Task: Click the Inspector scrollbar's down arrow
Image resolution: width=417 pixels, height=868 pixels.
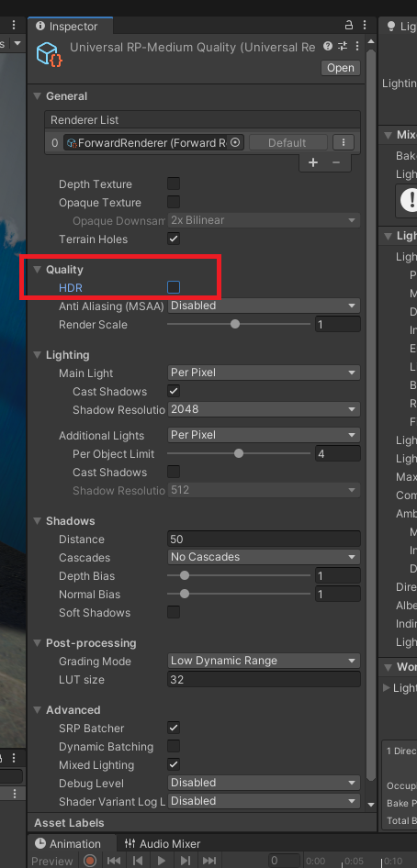Action: pos(371,803)
